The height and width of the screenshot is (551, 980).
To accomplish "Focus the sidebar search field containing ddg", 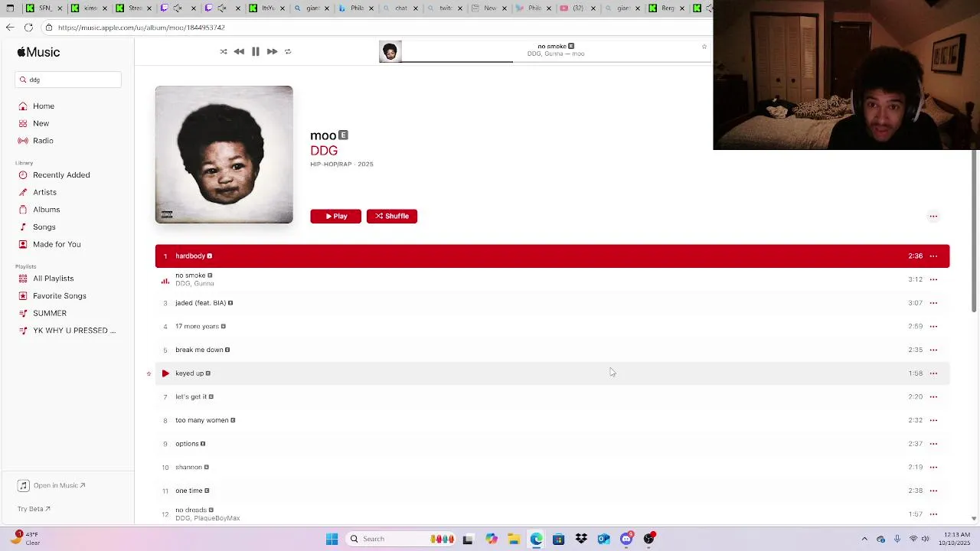I will pyautogui.click(x=67, y=80).
